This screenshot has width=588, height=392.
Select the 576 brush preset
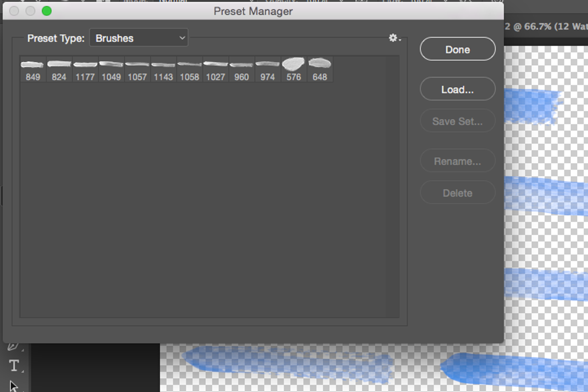click(x=294, y=69)
